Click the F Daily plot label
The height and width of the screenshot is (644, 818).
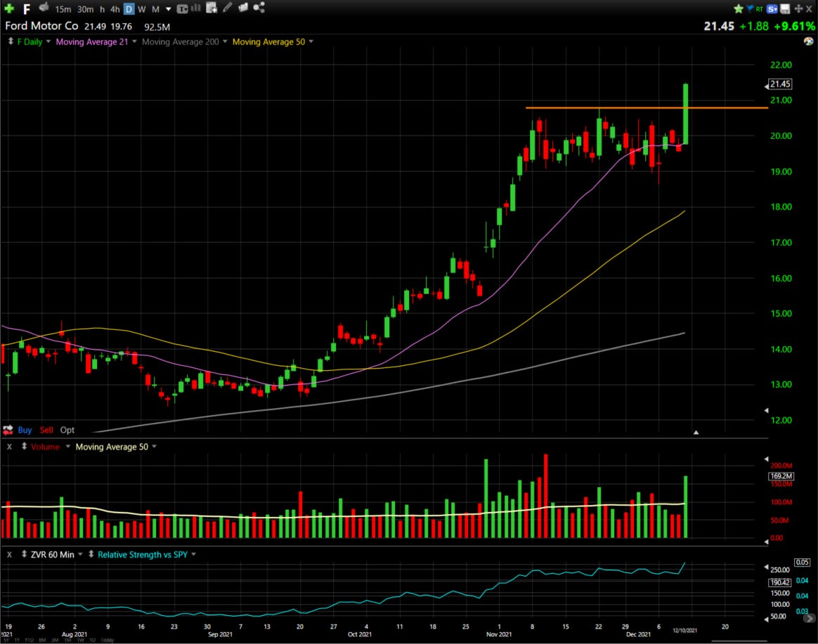30,41
